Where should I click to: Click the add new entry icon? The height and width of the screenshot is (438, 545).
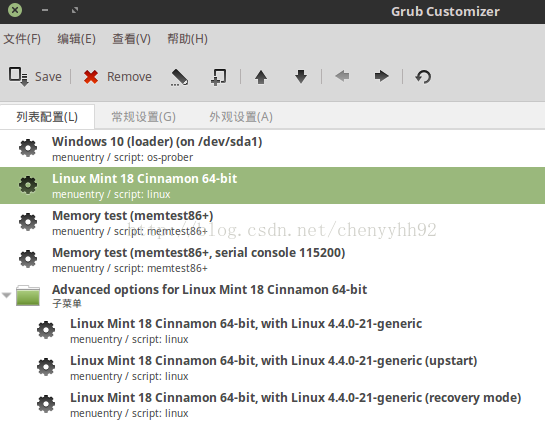(x=219, y=77)
